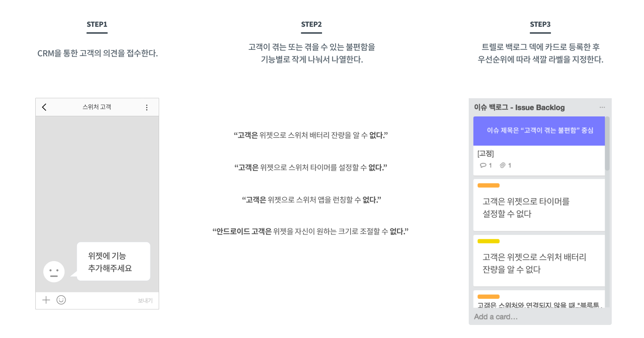
Task: Select the STEP2 heading
Action: pyautogui.click(x=311, y=24)
